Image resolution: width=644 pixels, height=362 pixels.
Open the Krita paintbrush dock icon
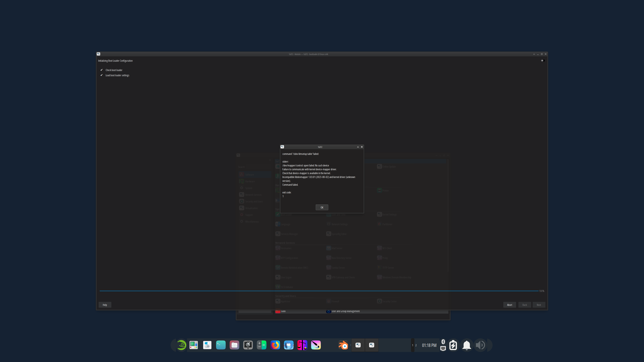point(316,345)
